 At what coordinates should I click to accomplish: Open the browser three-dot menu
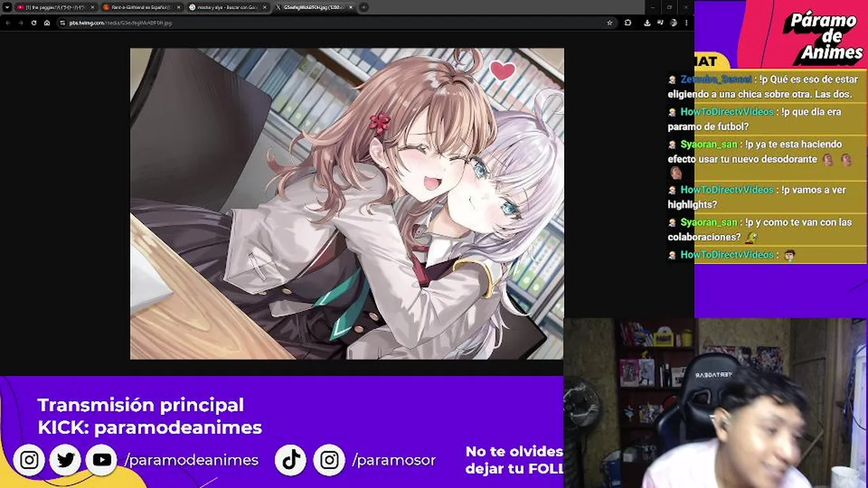[686, 22]
